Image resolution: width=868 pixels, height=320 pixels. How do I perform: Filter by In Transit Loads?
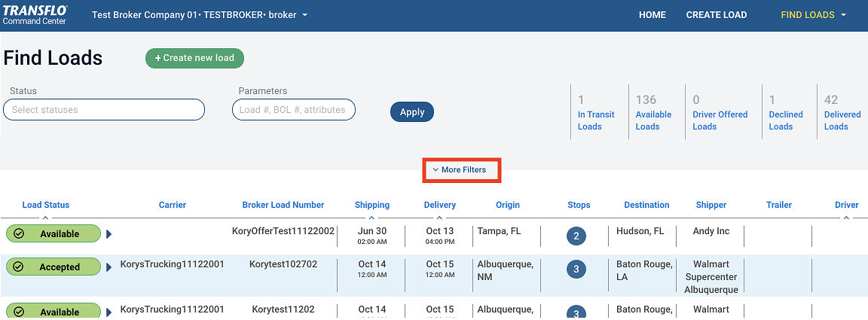596,120
